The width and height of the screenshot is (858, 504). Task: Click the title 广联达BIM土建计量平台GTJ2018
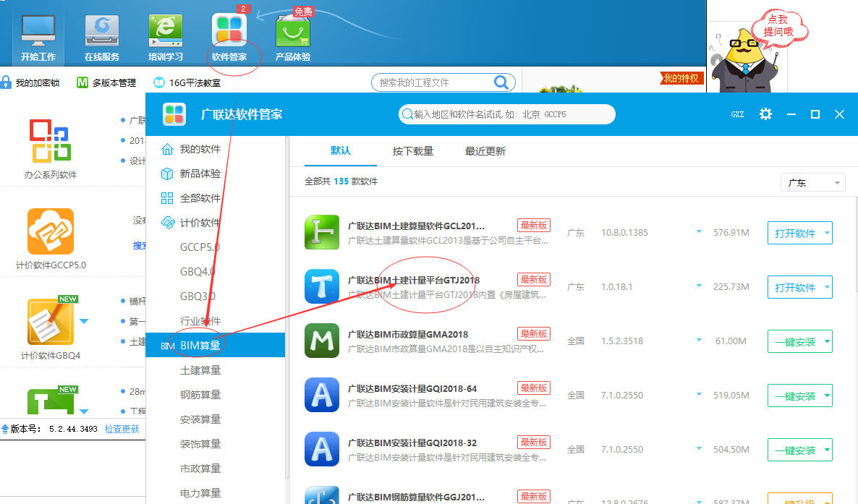coord(414,280)
